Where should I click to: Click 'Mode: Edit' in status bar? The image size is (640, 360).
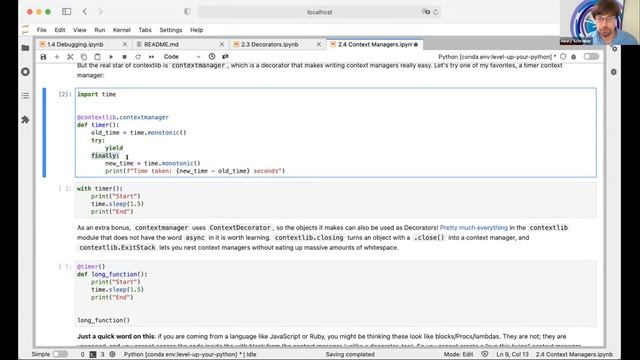[x=458, y=354]
